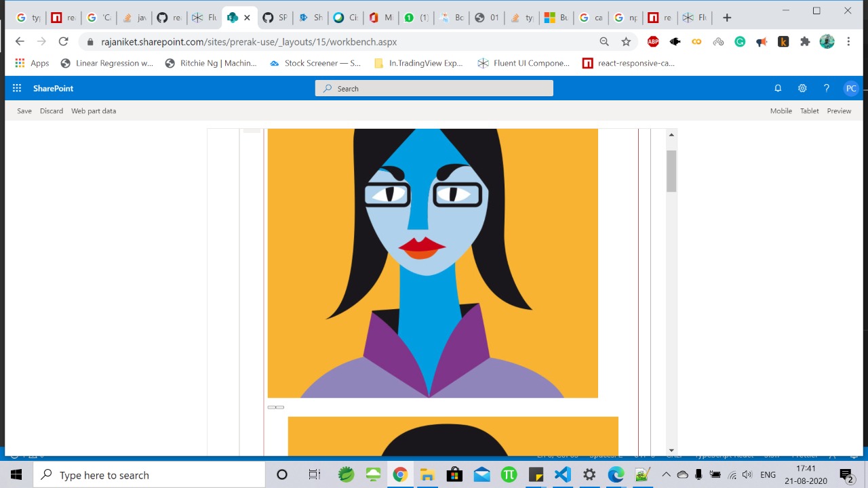Open SharePoint help question mark icon
This screenshot has height=488, width=868.
(x=827, y=88)
